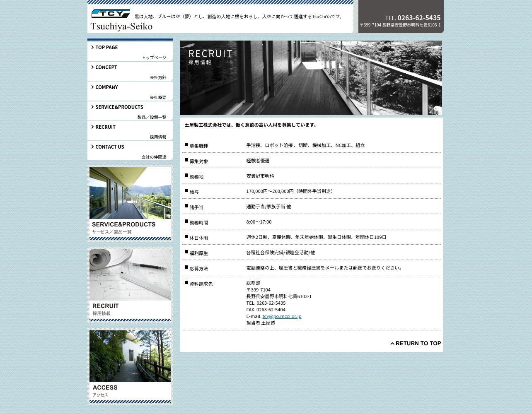Click the tcy@po.mcci.or.jp email link
The height and width of the screenshot is (414, 532).
click(282, 316)
